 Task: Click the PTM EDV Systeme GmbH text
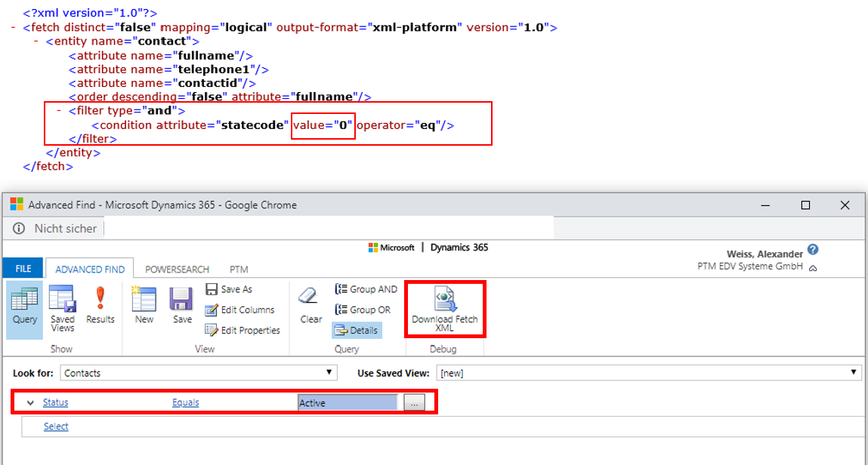[x=750, y=266]
